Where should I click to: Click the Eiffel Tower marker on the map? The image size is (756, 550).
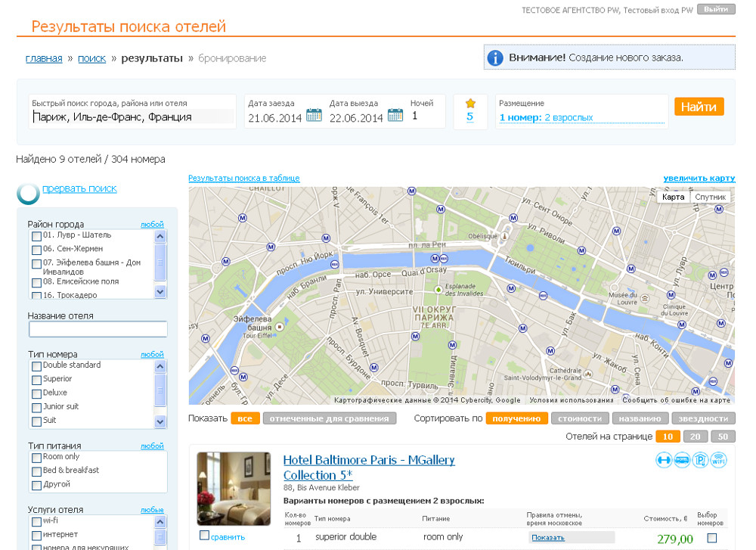[279, 327]
